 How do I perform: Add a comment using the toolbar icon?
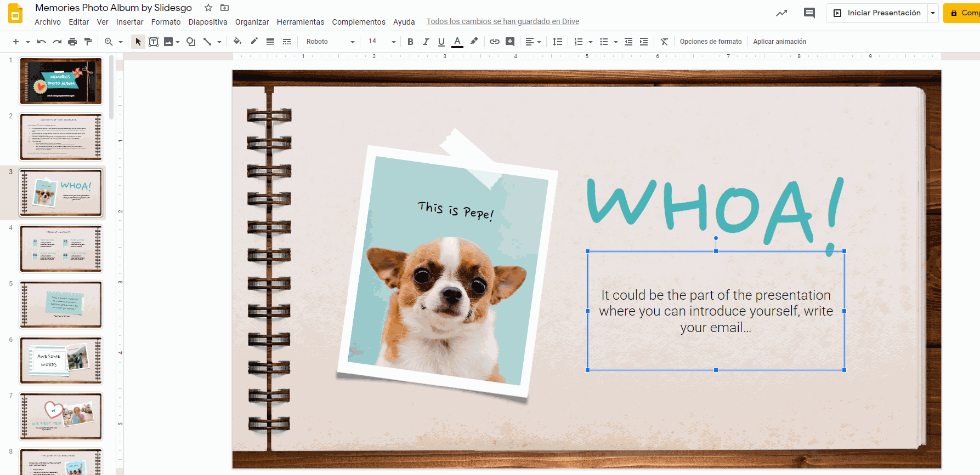510,42
